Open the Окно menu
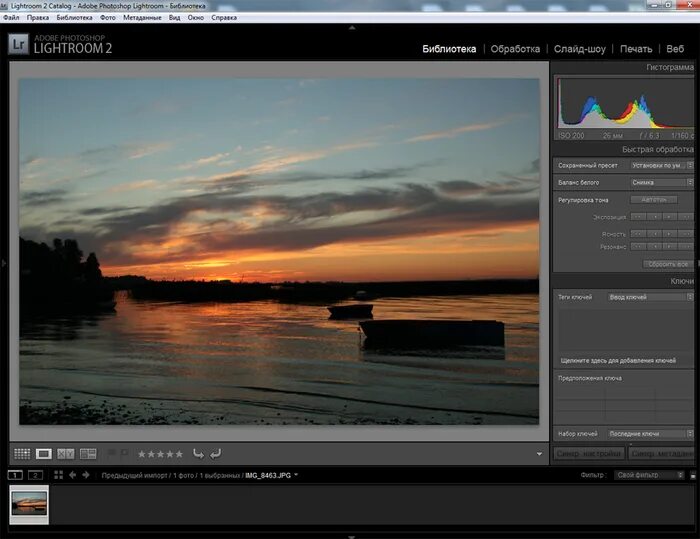 (x=196, y=17)
